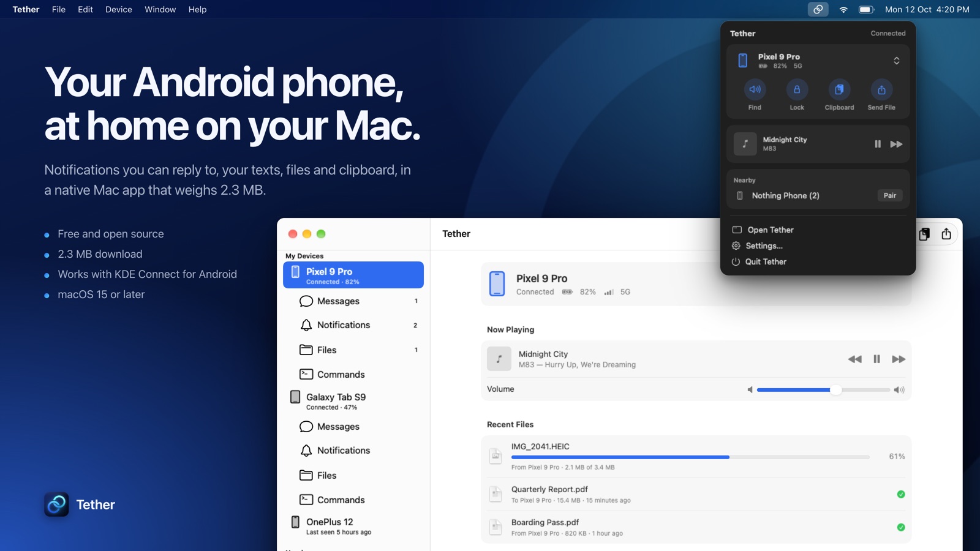Pause playback in the Now Playing panel
The width and height of the screenshot is (980, 551).
(x=876, y=359)
